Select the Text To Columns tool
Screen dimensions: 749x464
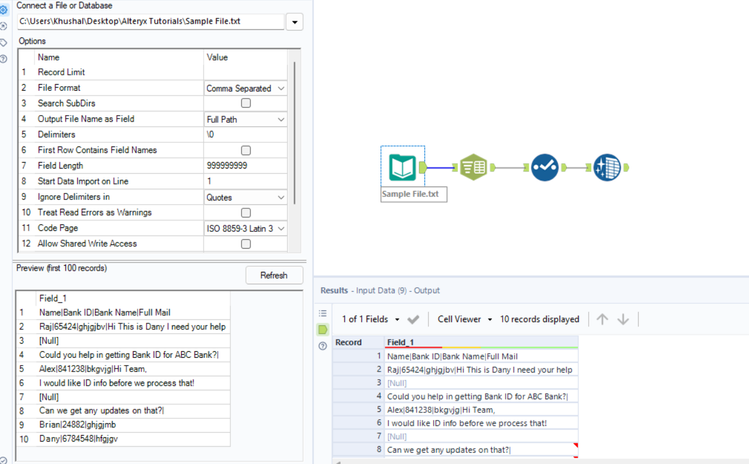(473, 167)
